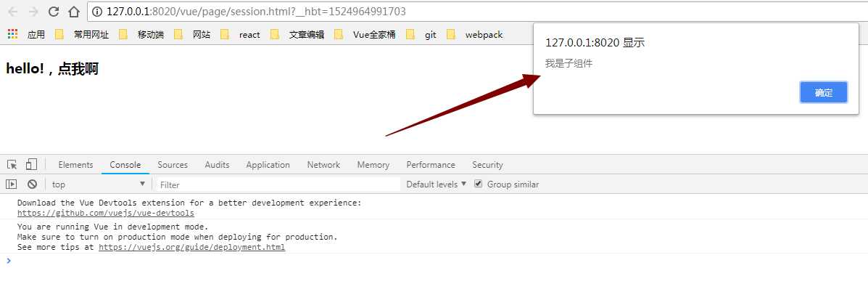Viewport: 868px width, 284px height.
Task: Switch to the Application tab
Action: pos(268,165)
